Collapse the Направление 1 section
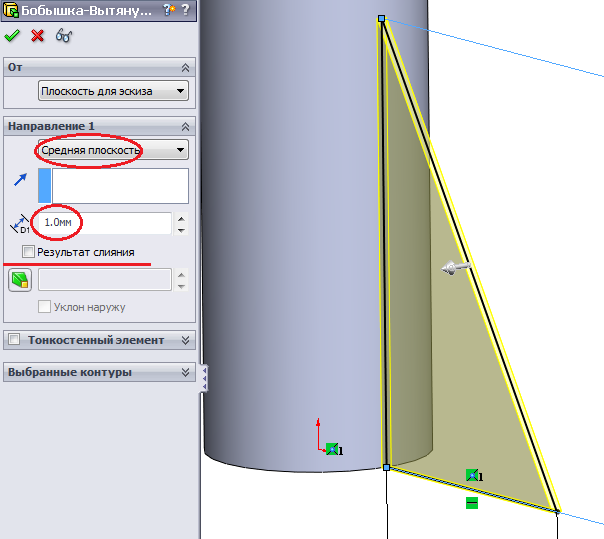This screenshot has width=604, height=539. [185, 126]
